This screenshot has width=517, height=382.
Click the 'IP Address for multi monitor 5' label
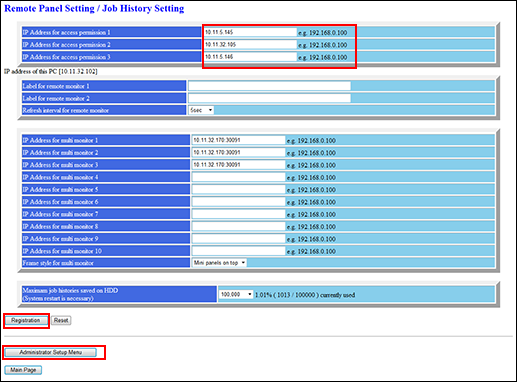60,189
